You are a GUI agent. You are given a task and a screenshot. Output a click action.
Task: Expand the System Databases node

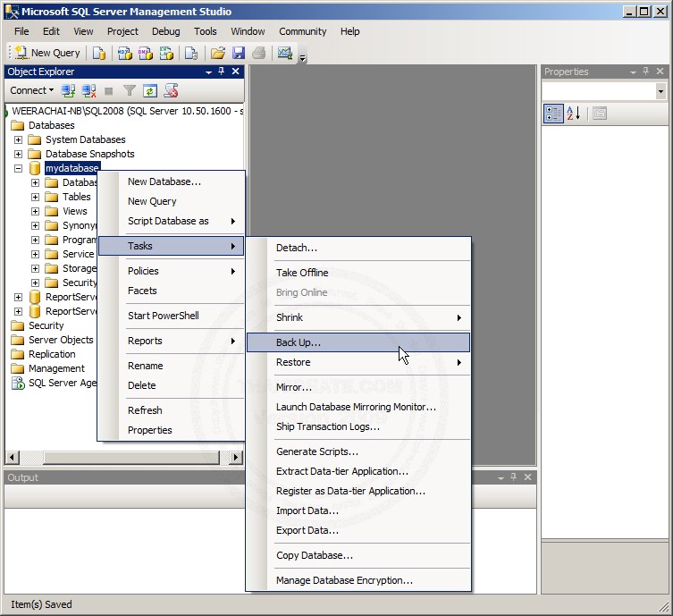(x=18, y=139)
